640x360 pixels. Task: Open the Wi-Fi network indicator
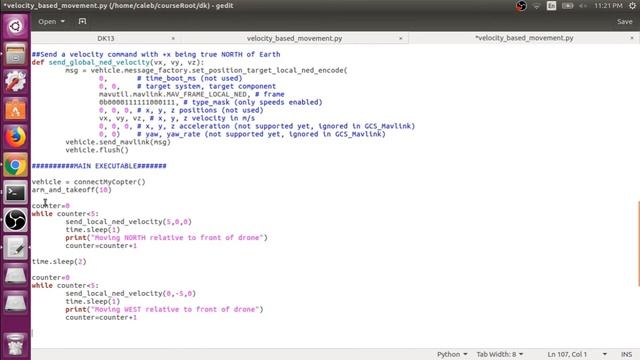[536, 6]
